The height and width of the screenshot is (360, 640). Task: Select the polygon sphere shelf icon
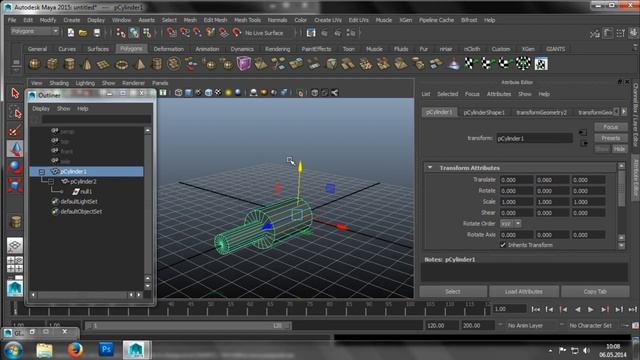(34, 64)
